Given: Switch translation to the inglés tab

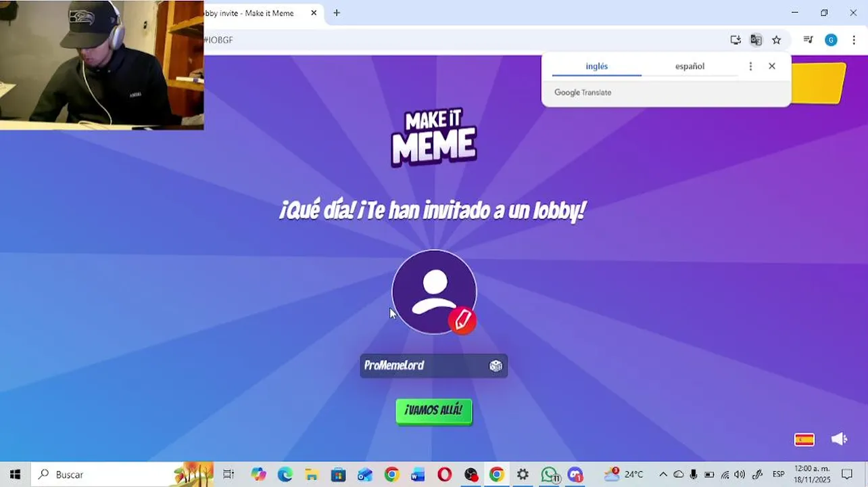Looking at the screenshot, I should tap(596, 66).
